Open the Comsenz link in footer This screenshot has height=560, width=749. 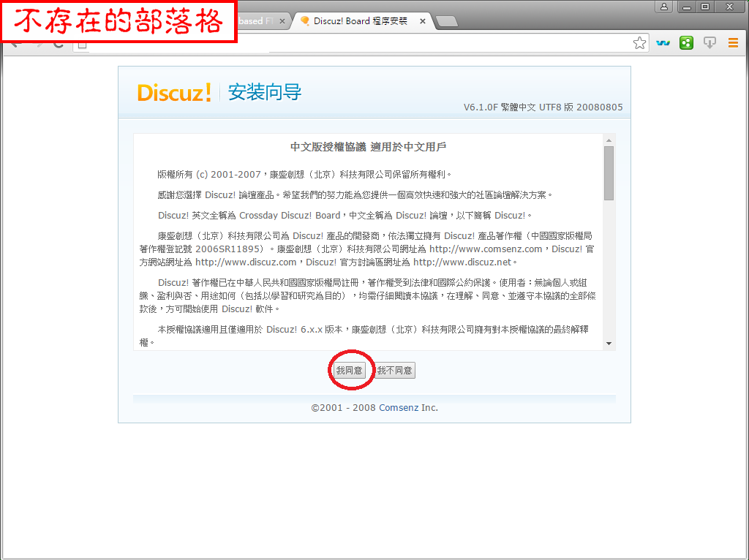point(399,408)
